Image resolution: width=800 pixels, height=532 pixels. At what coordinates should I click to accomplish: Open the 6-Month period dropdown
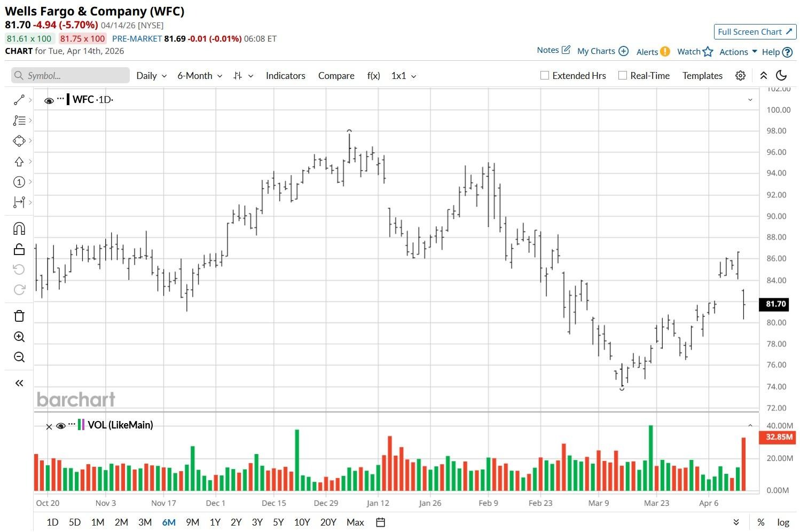tap(200, 76)
